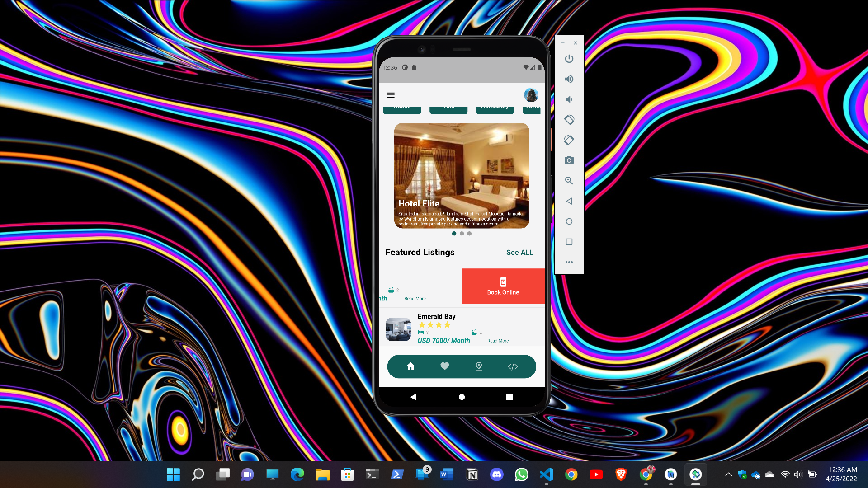
Task: Select the home tab in bottom navigation
Action: (x=410, y=366)
